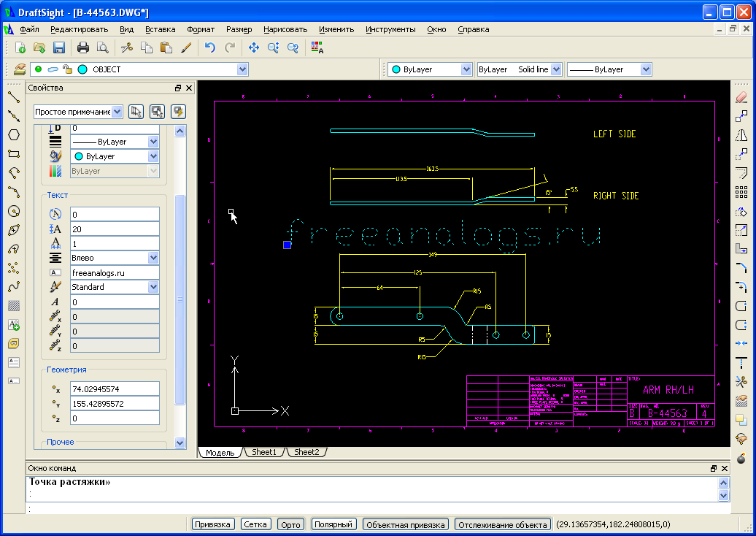Open a file with the Open icon
Image resolution: width=756 pixels, height=536 pixels.
point(39,47)
